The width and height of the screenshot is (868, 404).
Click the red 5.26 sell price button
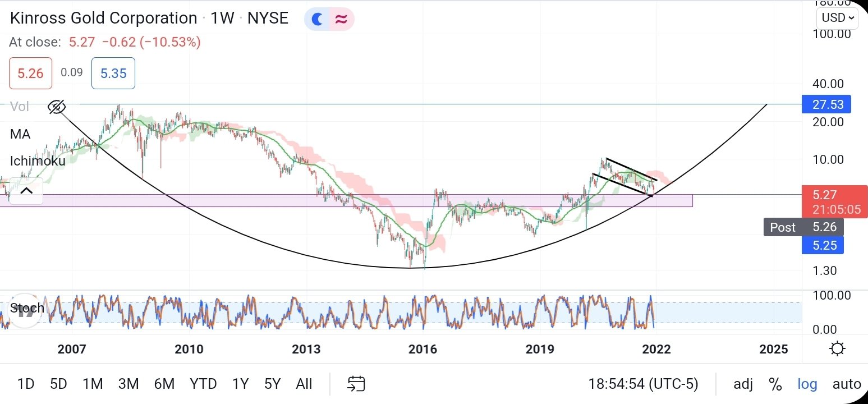[30, 73]
